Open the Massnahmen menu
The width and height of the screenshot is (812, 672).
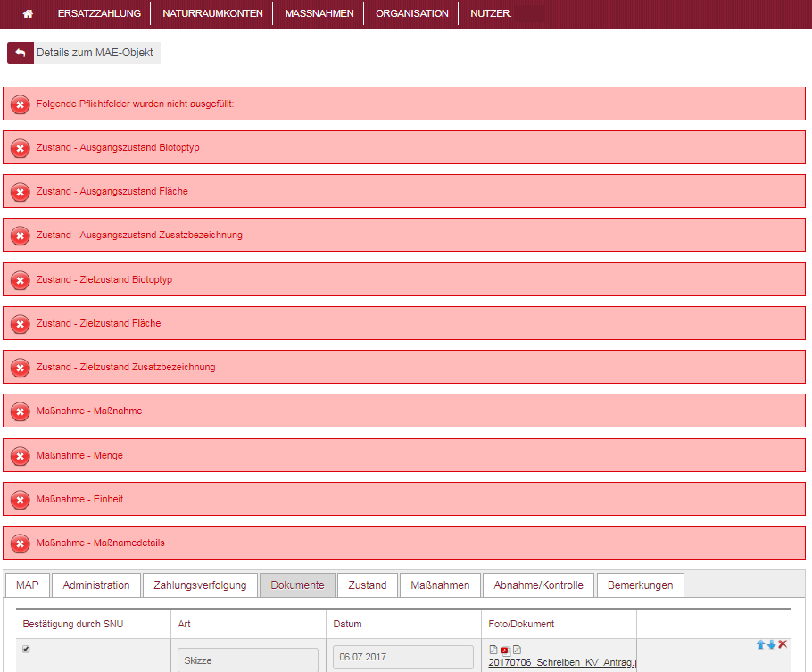tap(319, 13)
